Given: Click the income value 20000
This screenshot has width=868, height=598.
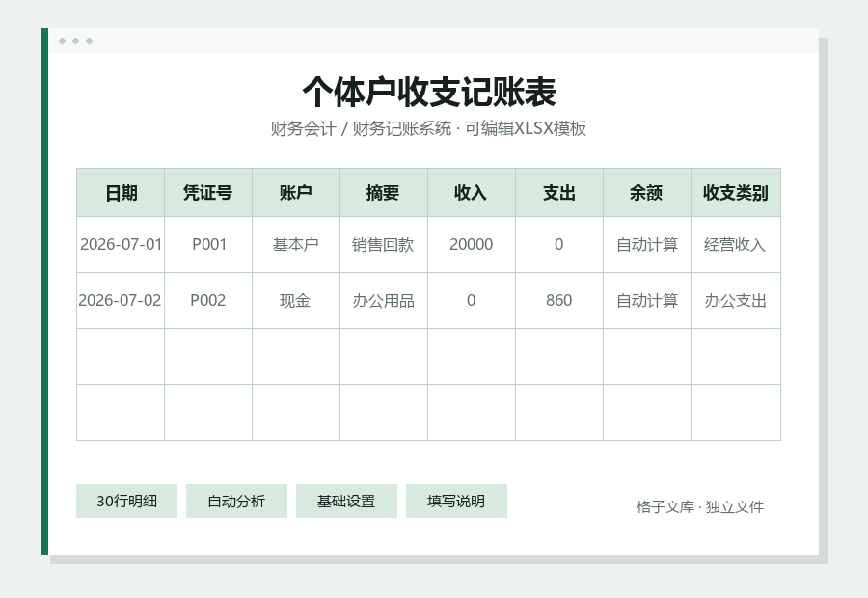Looking at the screenshot, I should [x=472, y=245].
